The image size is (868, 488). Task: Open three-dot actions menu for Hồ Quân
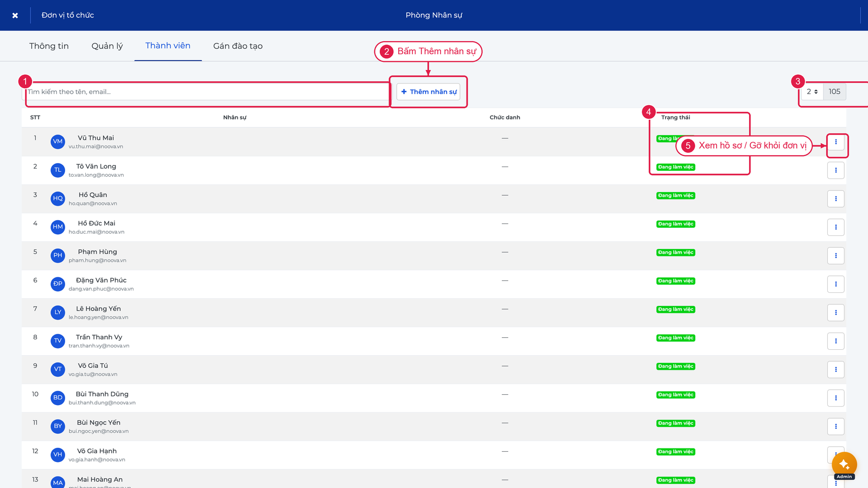[x=836, y=199]
